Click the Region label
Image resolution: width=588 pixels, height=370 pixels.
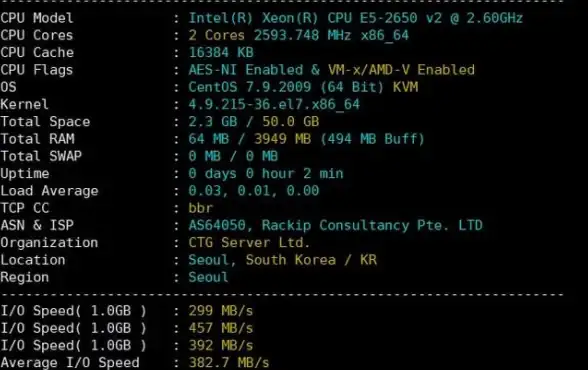pyautogui.click(x=25, y=277)
